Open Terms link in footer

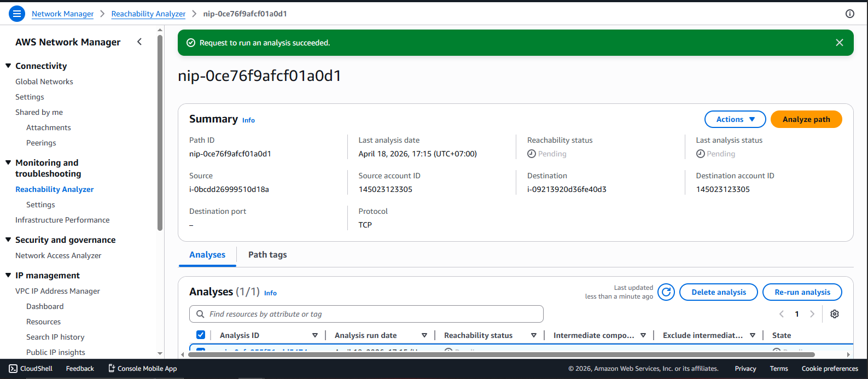(x=779, y=369)
